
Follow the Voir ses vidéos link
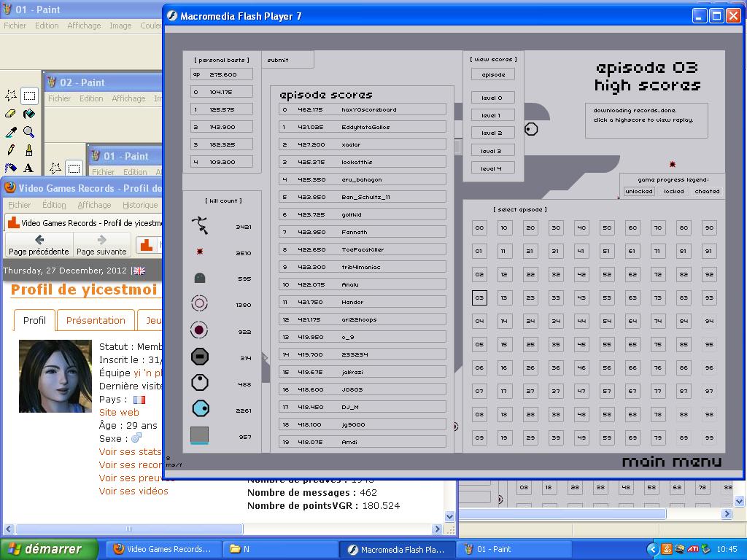pyautogui.click(x=133, y=491)
